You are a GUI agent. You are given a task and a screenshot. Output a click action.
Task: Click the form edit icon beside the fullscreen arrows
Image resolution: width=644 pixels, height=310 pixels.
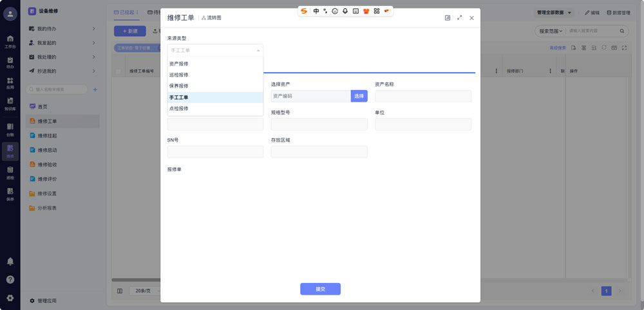click(448, 18)
